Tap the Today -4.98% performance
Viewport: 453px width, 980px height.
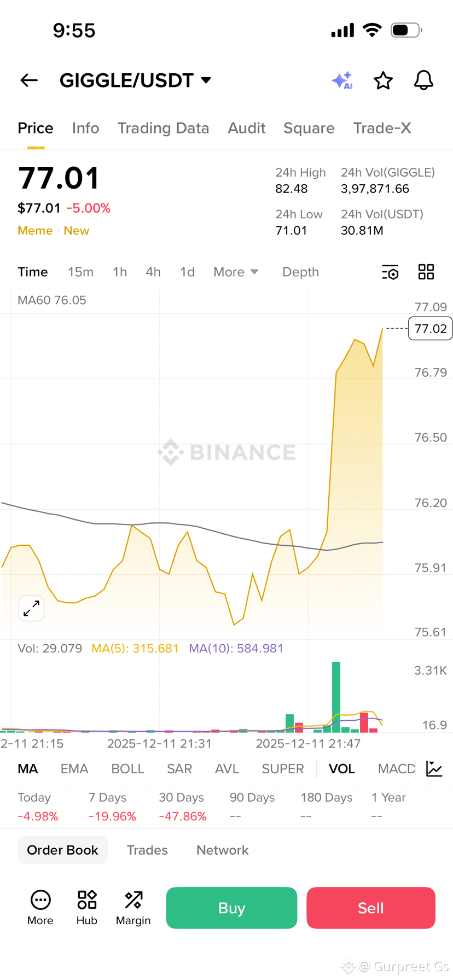point(38,807)
